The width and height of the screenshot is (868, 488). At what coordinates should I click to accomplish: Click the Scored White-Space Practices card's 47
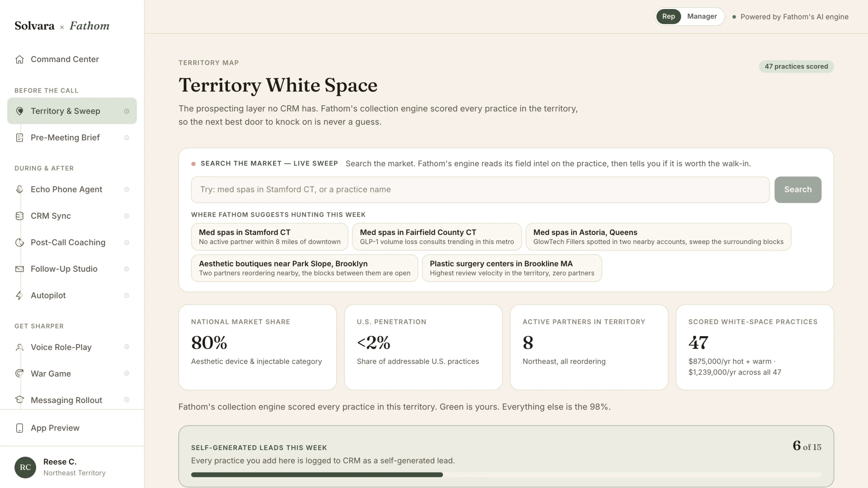pyautogui.click(x=698, y=342)
